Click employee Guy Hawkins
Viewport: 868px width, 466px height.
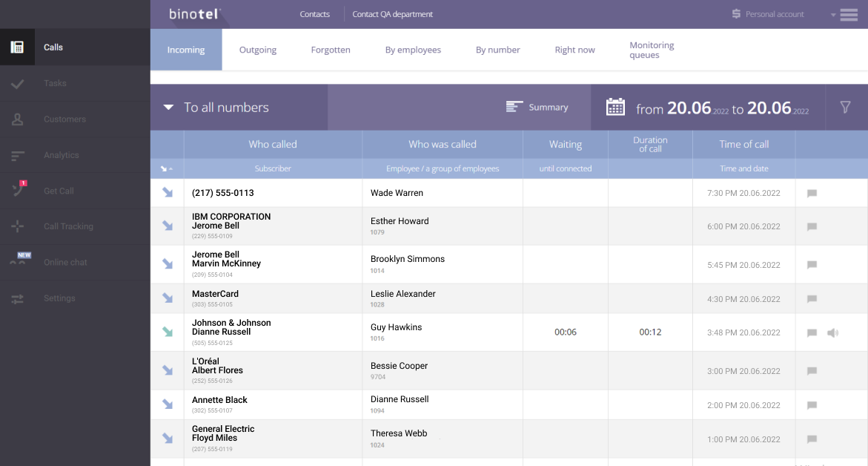(397, 327)
